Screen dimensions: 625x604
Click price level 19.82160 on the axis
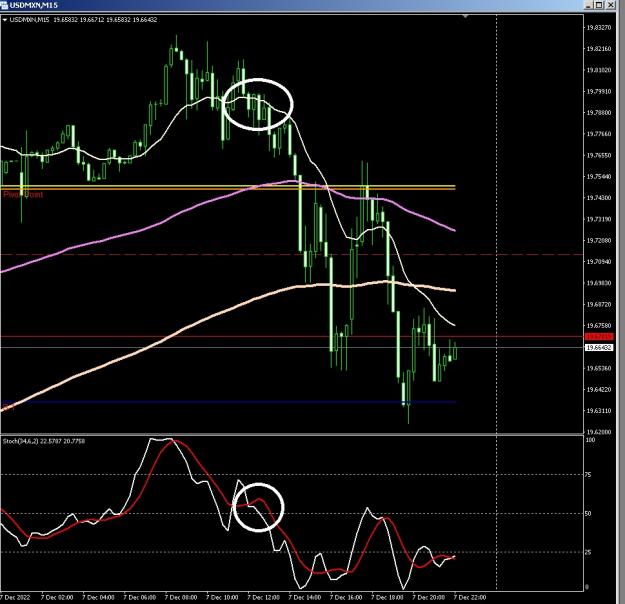(599, 49)
